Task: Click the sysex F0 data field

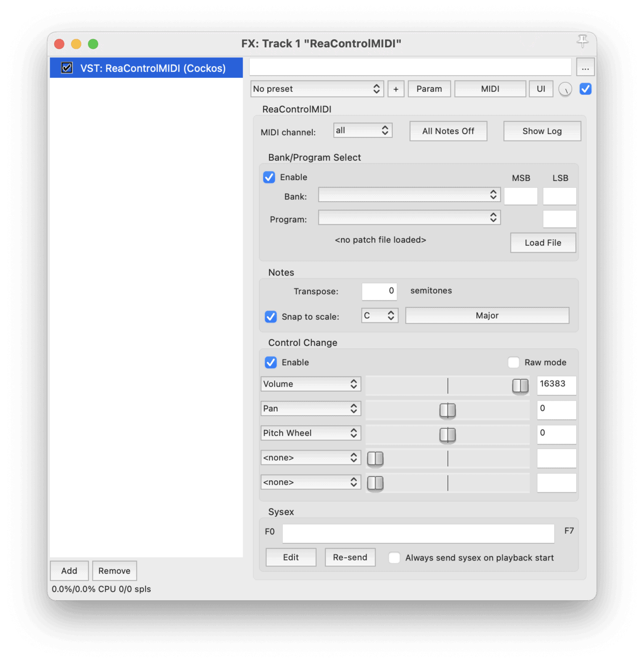Action: click(x=419, y=533)
